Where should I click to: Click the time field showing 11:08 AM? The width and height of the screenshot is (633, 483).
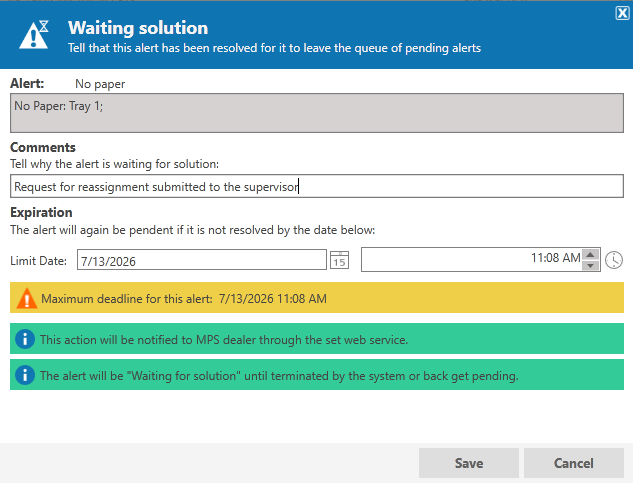(x=472, y=259)
